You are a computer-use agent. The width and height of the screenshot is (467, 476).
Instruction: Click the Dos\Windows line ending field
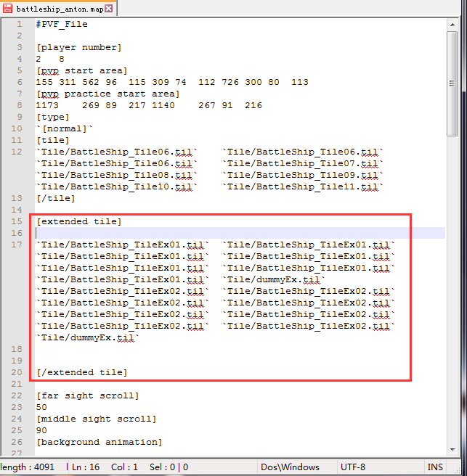[x=290, y=467]
